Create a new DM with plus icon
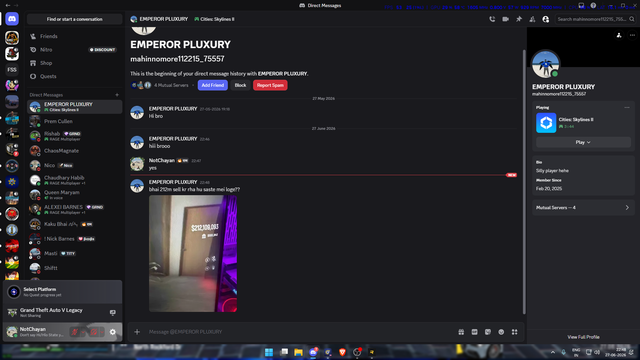The image size is (640, 360). click(x=117, y=95)
